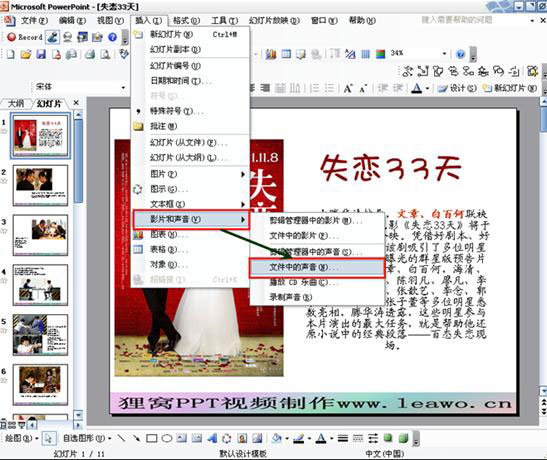Click font color A swatch in drawing toolbar
This screenshot has height=460, width=547.
coord(322,438)
